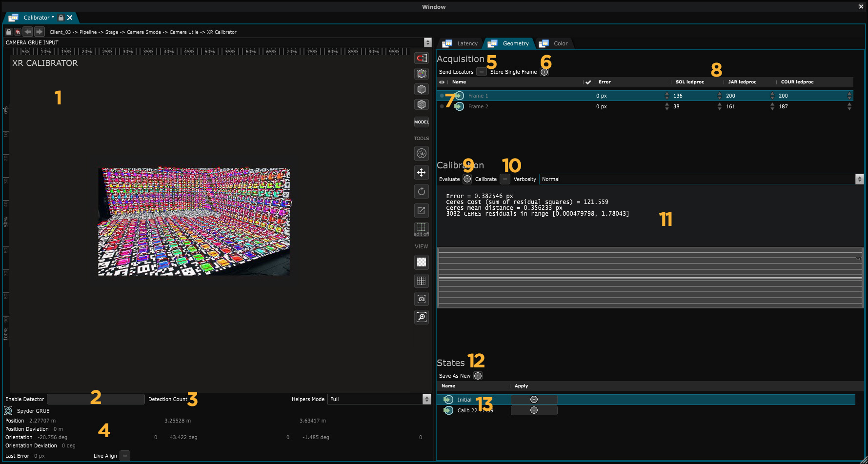The width and height of the screenshot is (868, 464).
Task: Click the Spyder GRUE target icon
Action: tap(8, 411)
